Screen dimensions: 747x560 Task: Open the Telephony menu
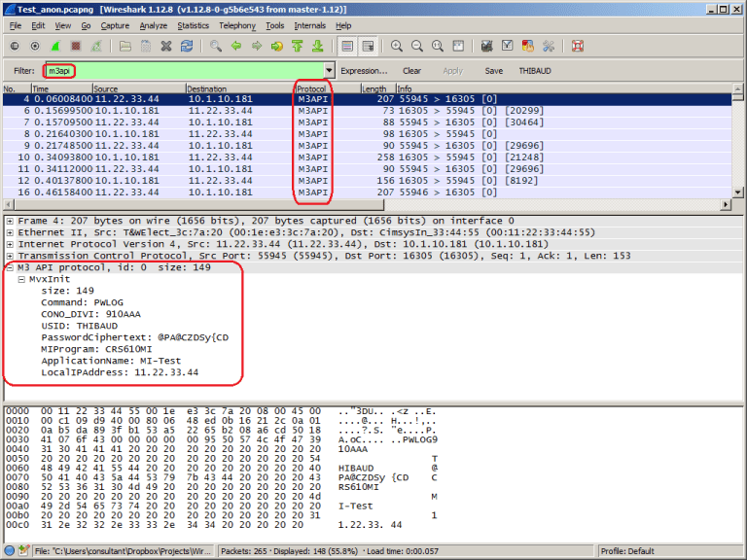point(237,25)
